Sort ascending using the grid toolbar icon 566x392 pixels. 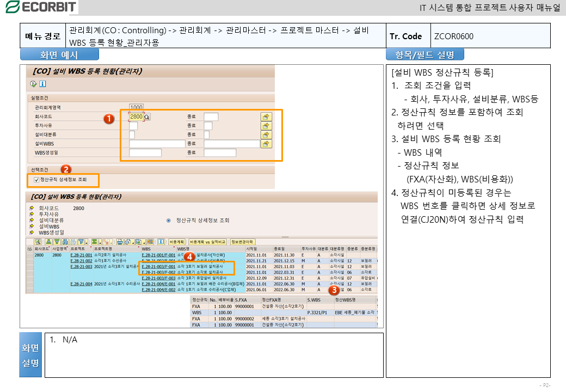49,242
